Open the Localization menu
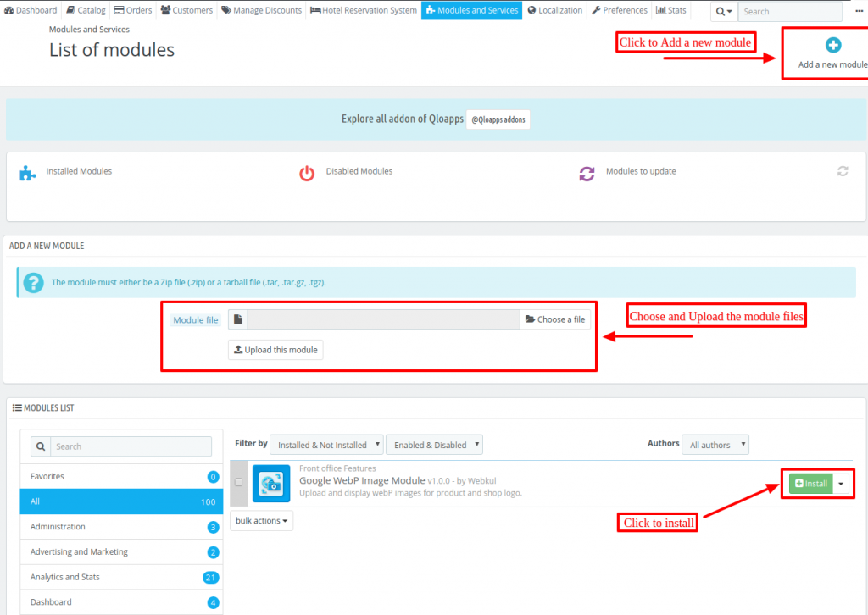The image size is (868, 615). (554, 10)
